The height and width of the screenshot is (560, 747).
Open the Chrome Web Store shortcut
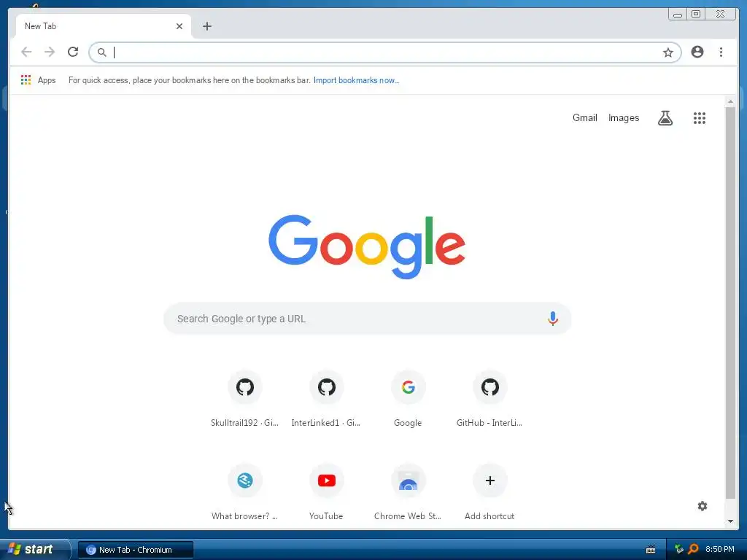pyautogui.click(x=408, y=492)
